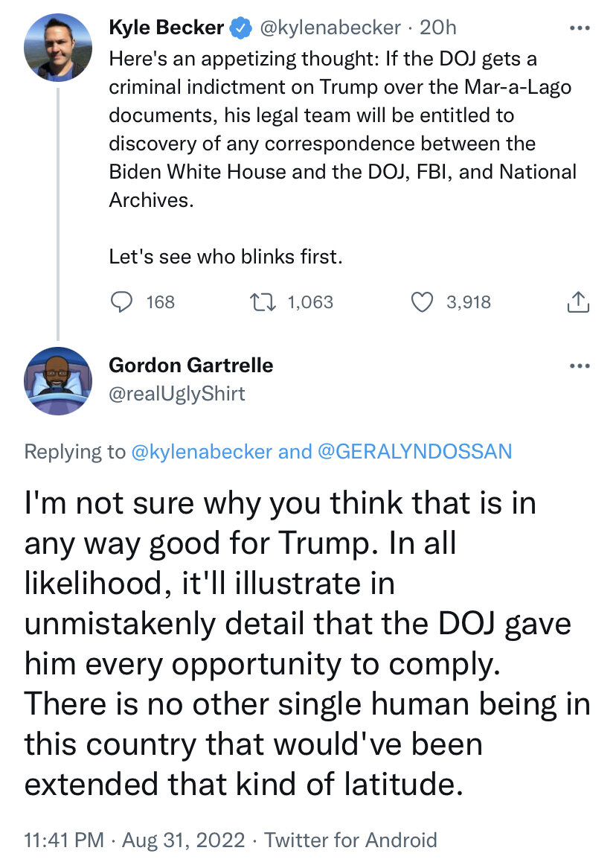Open the @realUglyShirt handle
The width and height of the screenshot is (616, 865).
177,394
